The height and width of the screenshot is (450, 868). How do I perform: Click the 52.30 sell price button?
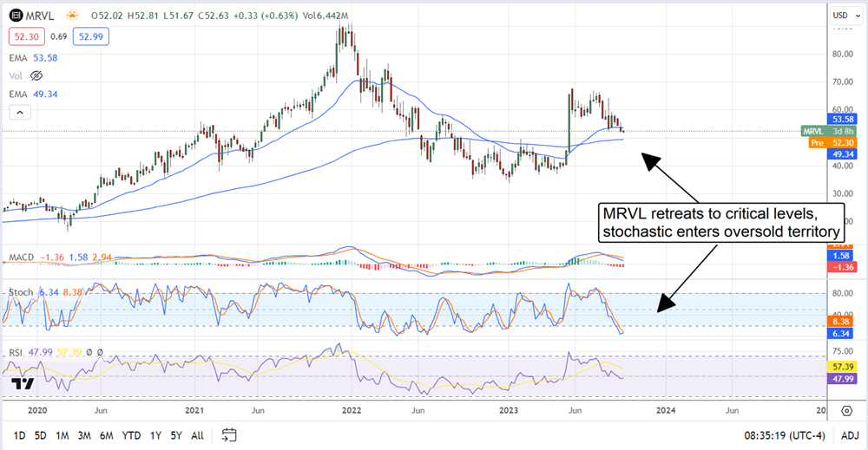(x=27, y=36)
